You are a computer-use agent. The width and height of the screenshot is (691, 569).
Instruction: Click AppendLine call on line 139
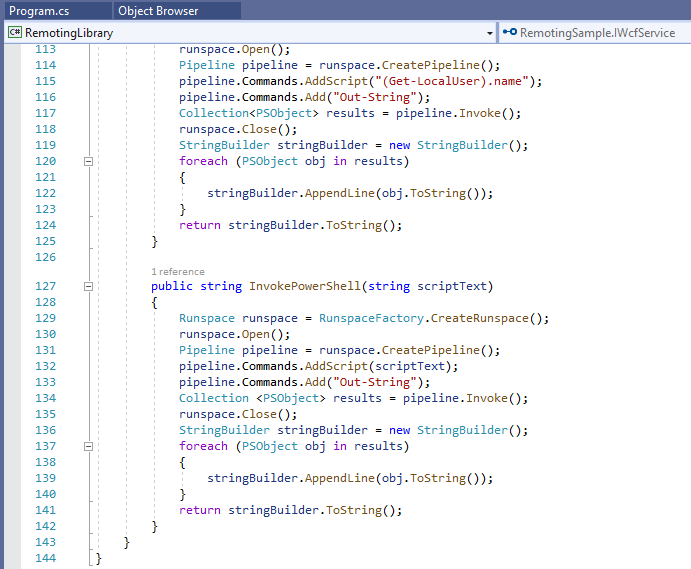(x=340, y=478)
